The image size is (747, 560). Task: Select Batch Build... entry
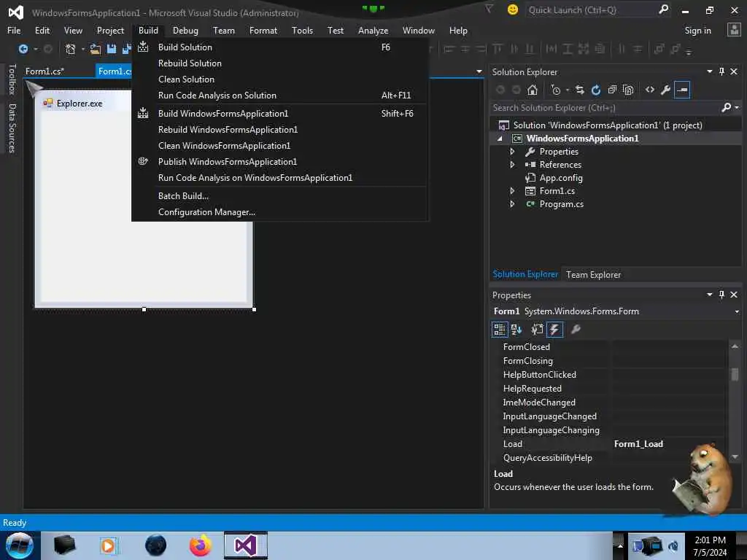[280, 196]
